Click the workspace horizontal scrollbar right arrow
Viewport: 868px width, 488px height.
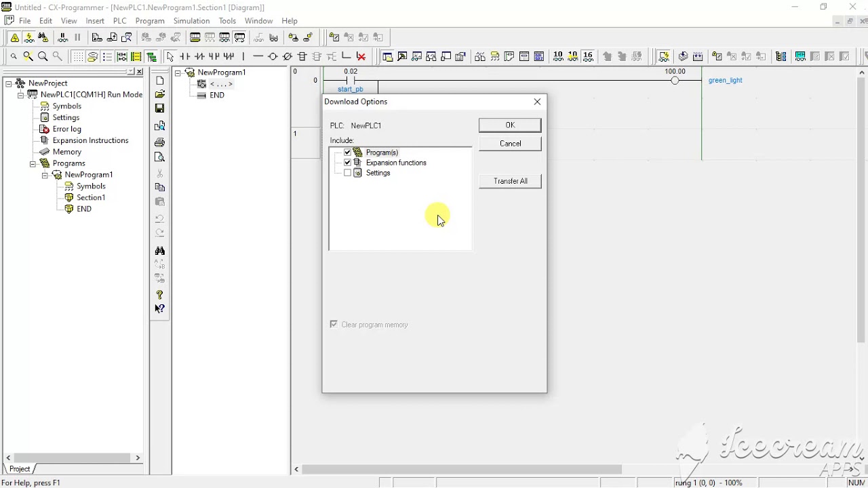[x=138, y=458]
